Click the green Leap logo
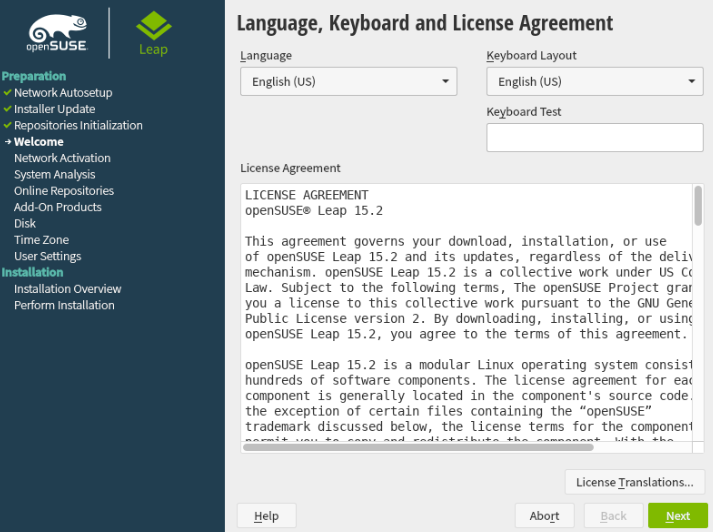 (x=154, y=33)
